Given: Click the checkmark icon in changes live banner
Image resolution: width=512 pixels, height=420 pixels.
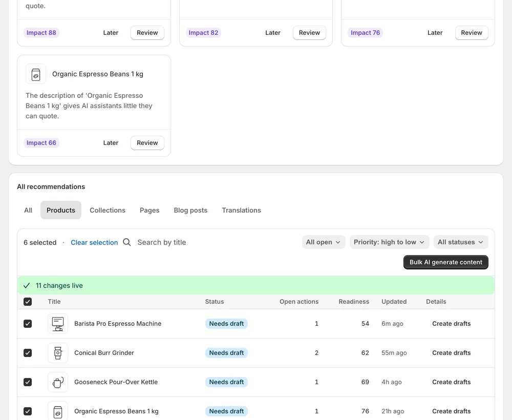Looking at the screenshot, I should coord(27,285).
